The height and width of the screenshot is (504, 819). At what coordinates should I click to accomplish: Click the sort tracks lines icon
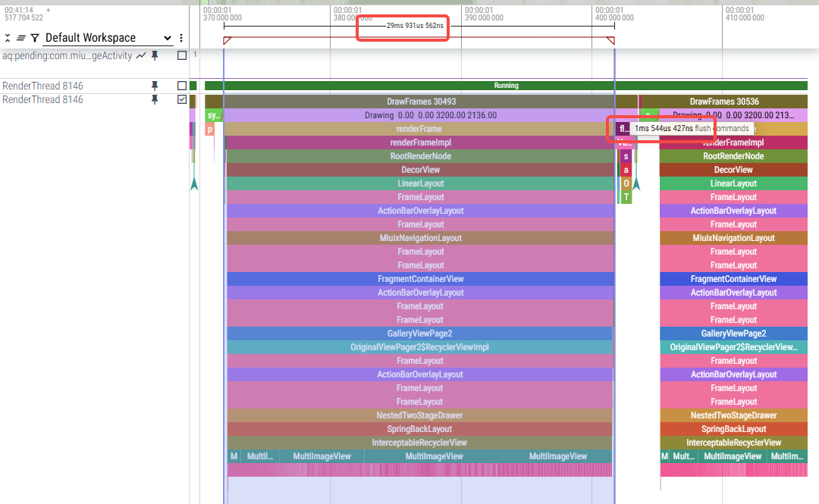[21, 38]
